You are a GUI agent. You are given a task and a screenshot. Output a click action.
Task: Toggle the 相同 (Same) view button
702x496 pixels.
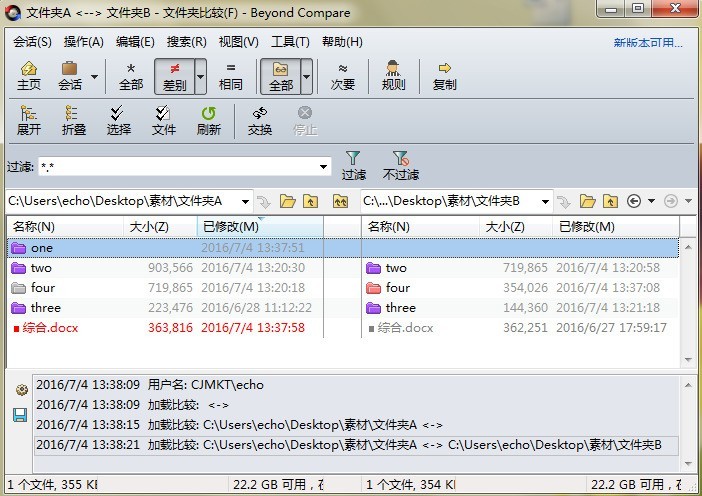click(x=230, y=75)
